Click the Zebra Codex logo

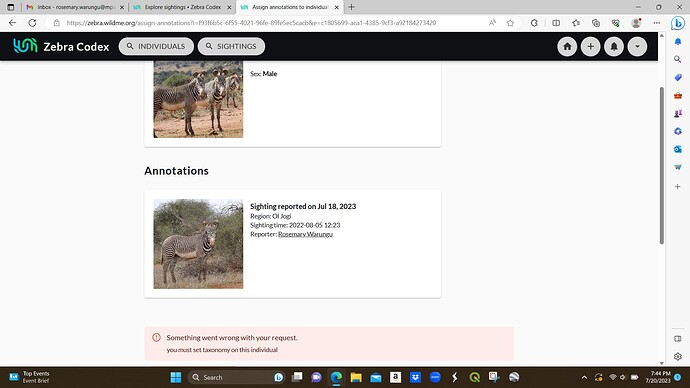tap(61, 46)
